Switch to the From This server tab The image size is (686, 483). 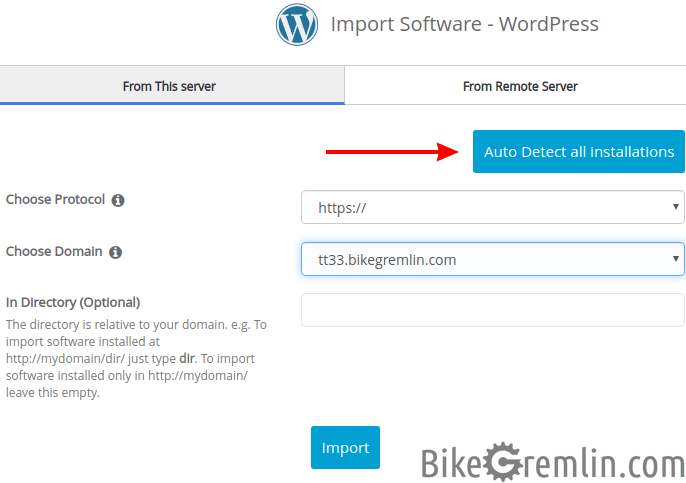pyautogui.click(x=172, y=86)
